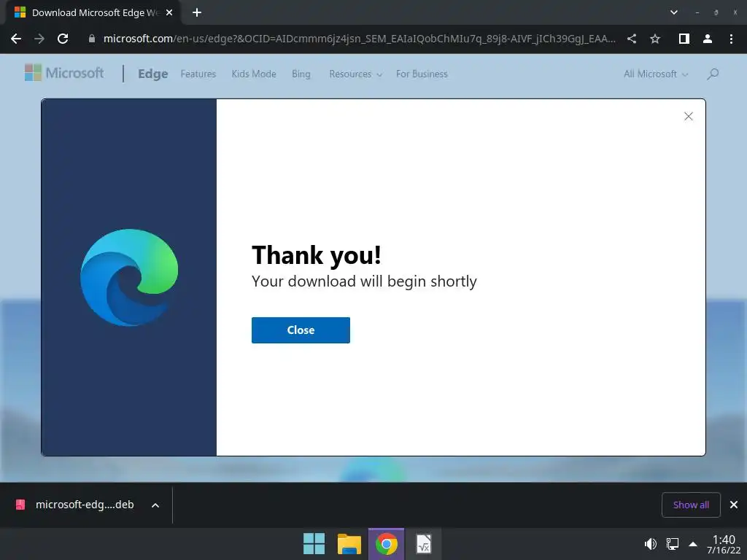View site security lock icon
The width and height of the screenshot is (747, 560).
pyautogui.click(x=92, y=39)
